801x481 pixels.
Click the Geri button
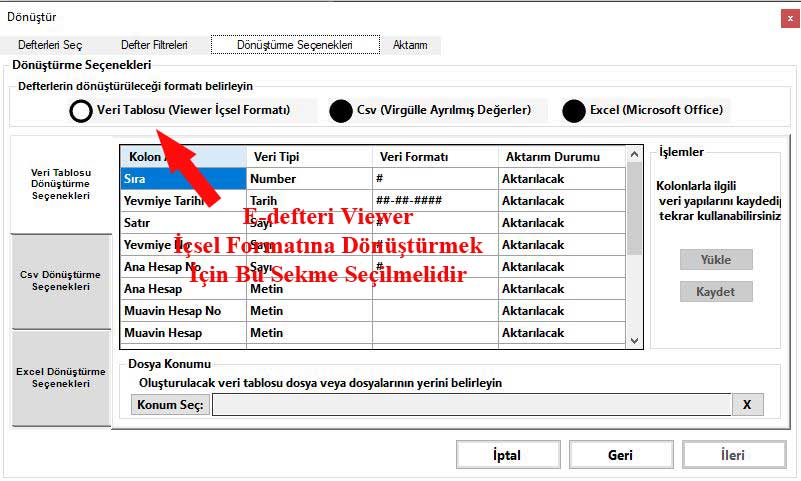click(620, 455)
